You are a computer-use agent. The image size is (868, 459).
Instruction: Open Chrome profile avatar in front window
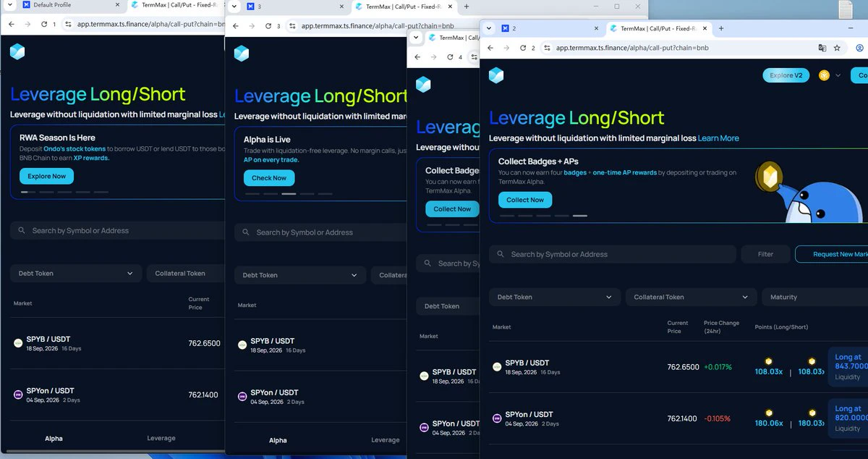pyautogui.click(x=861, y=48)
